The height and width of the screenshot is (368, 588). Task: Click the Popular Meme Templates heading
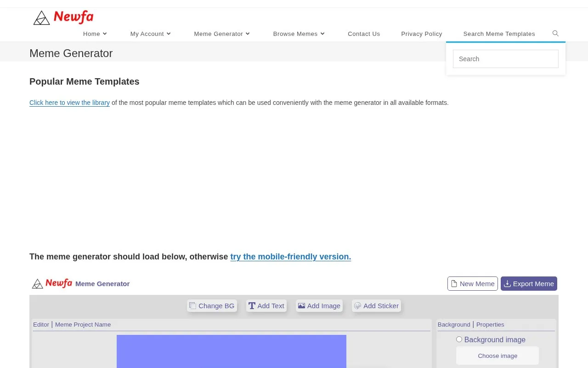click(x=85, y=81)
